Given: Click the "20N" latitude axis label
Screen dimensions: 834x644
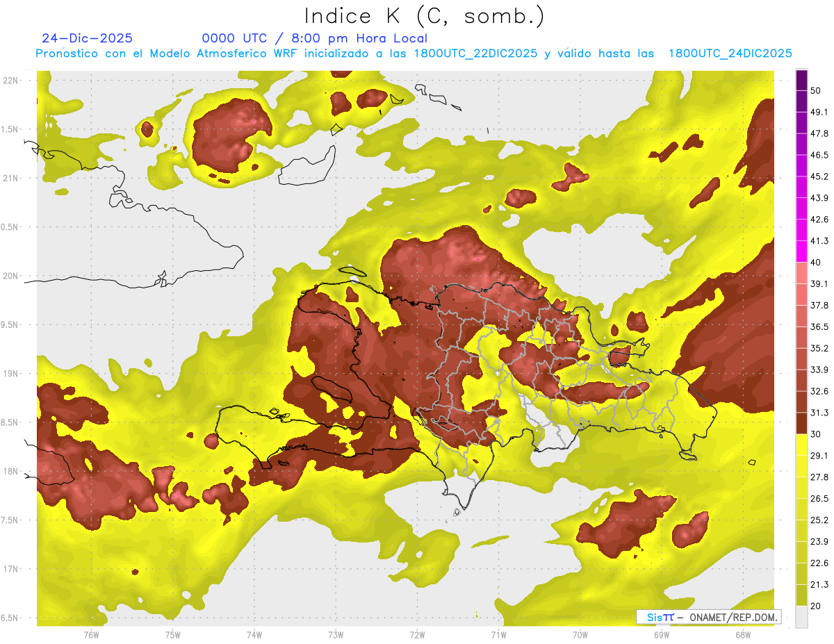Looking at the screenshot, I should pos(10,276).
